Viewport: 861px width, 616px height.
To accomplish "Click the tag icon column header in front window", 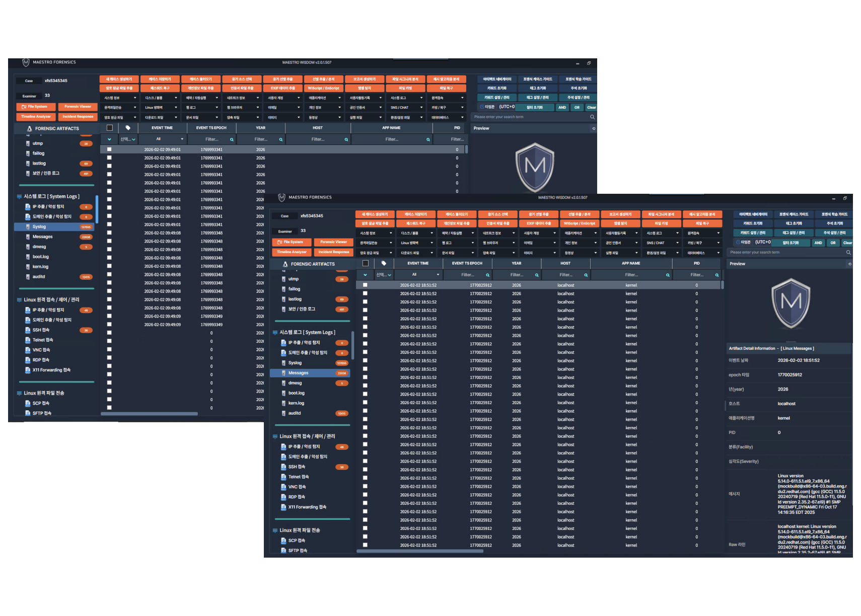I will coord(384,263).
